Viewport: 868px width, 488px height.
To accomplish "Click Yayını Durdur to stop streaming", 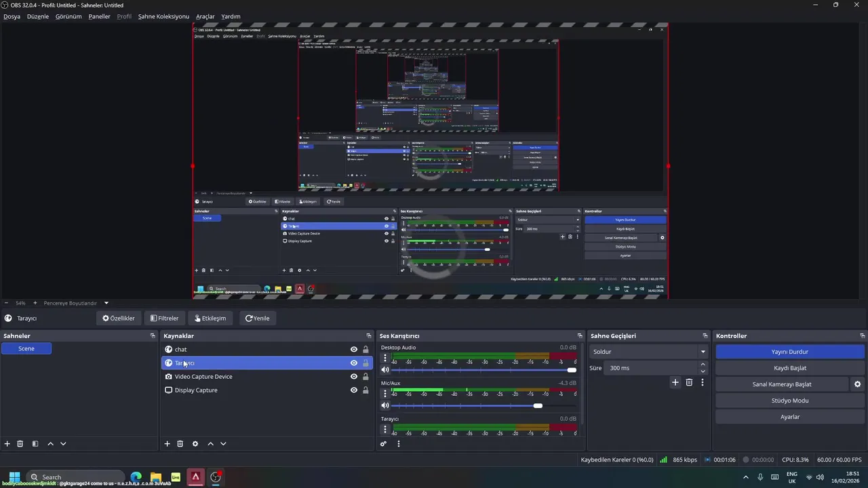I will (790, 352).
